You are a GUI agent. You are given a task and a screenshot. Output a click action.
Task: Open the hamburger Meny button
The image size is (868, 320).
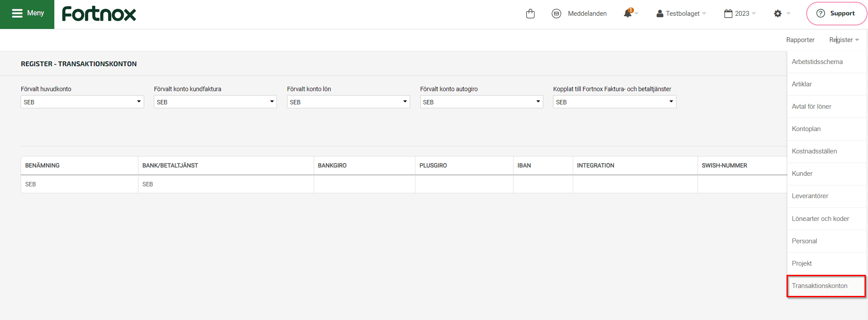(27, 14)
